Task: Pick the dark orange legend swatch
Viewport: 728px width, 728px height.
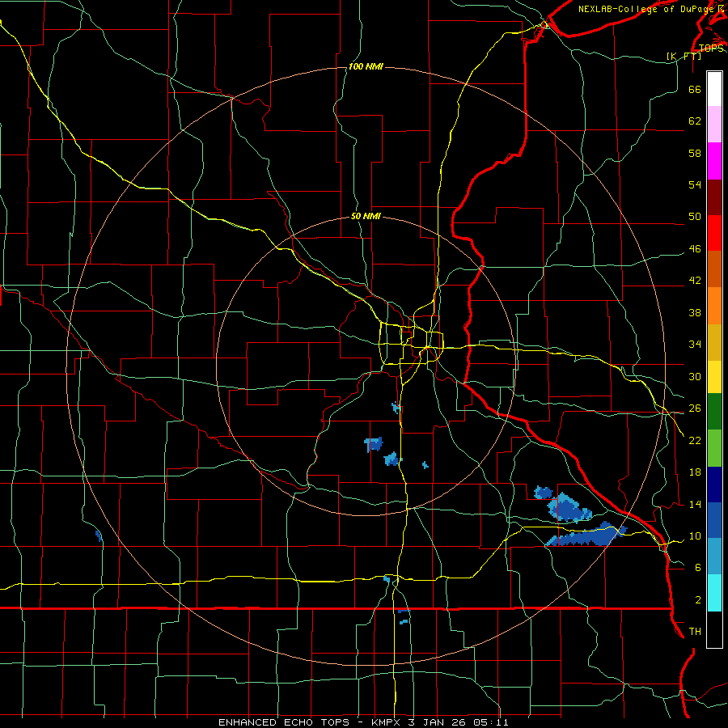Action: [714, 269]
